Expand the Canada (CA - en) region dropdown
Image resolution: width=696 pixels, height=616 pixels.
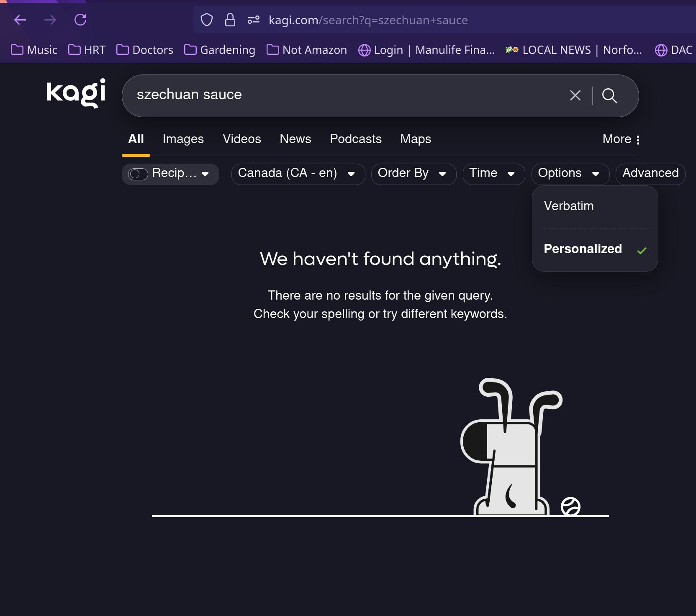298,174
